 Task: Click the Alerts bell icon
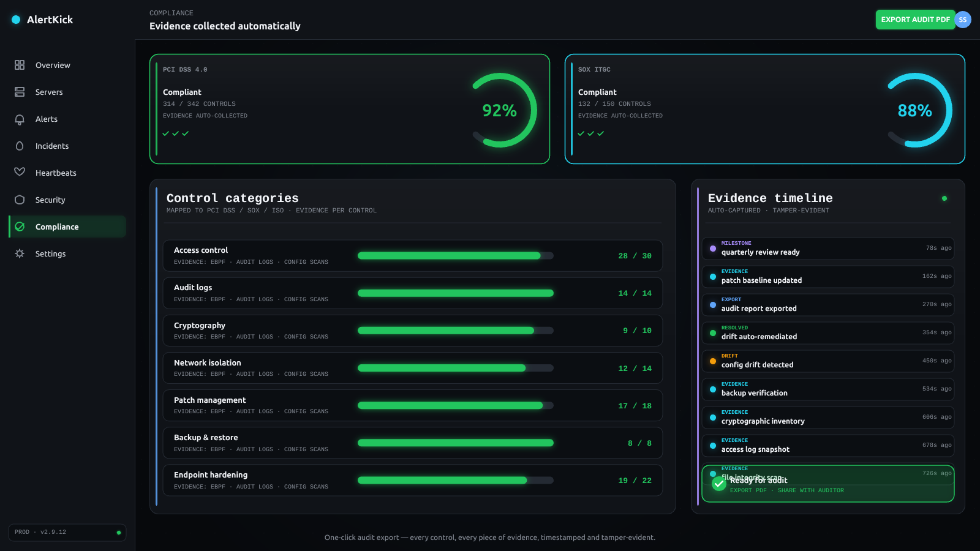[x=20, y=119]
